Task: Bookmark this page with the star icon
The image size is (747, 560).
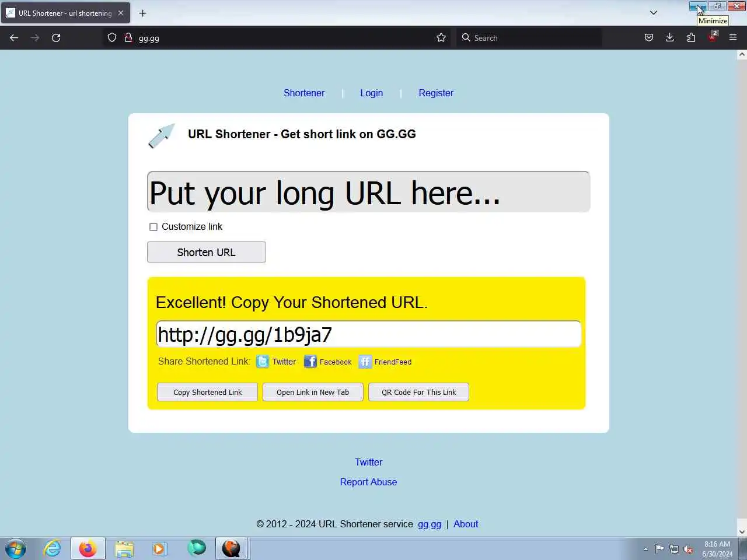Action: coord(441,38)
